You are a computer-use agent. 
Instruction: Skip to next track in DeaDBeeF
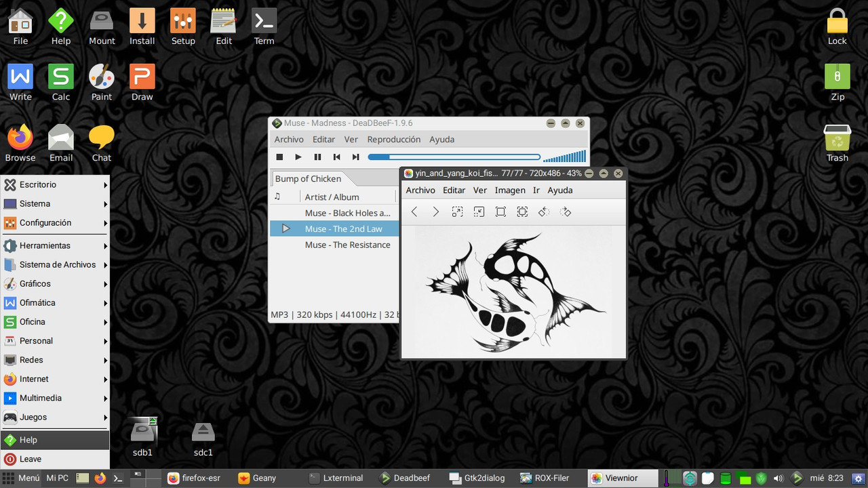pyautogui.click(x=355, y=157)
